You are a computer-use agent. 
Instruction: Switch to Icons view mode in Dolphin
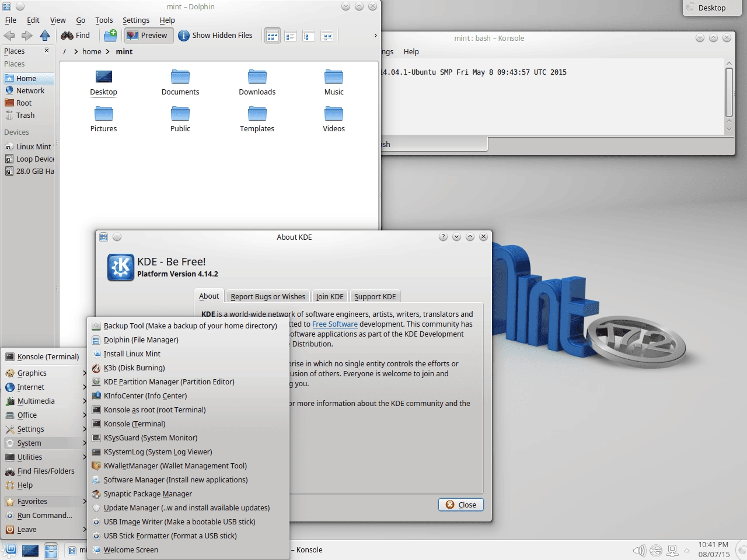273,36
